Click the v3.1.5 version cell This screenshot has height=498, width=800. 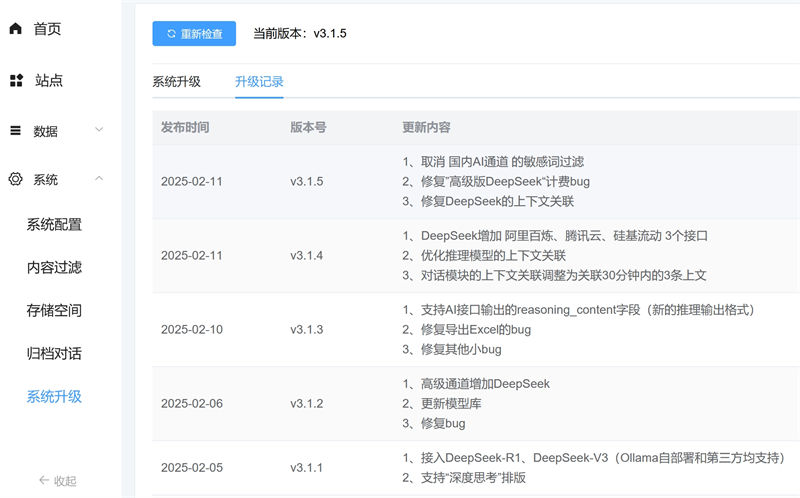307,182
